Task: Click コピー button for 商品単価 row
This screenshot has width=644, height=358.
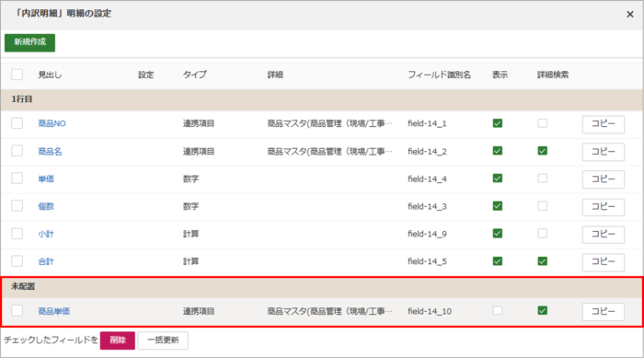Action: tap(603, 312)
